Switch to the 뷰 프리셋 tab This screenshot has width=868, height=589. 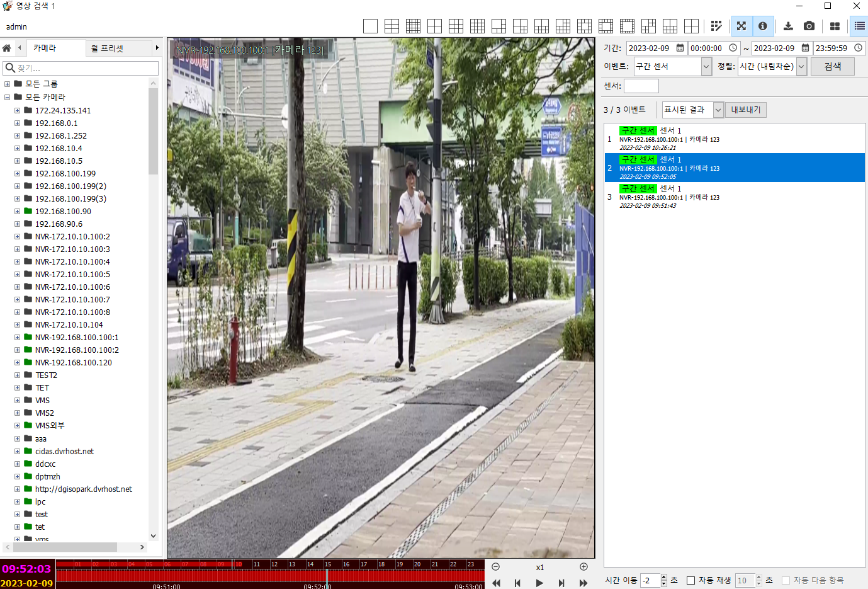107,48
